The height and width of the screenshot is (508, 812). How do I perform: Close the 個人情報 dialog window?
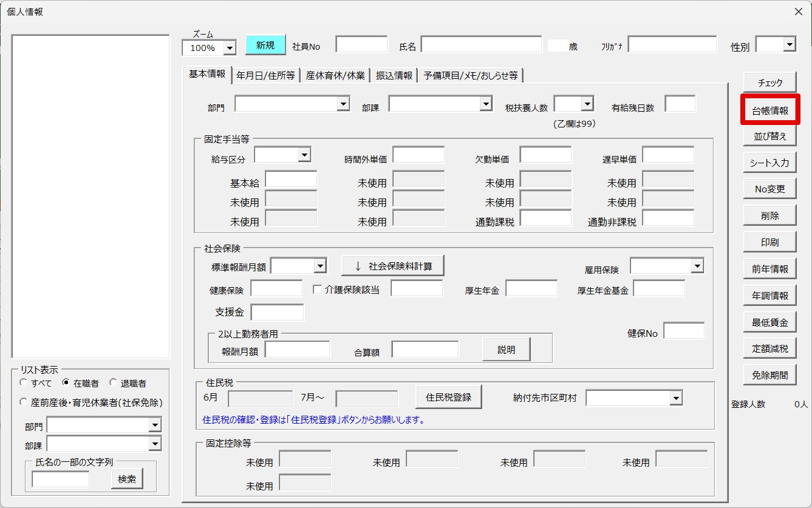click(798, 12)
